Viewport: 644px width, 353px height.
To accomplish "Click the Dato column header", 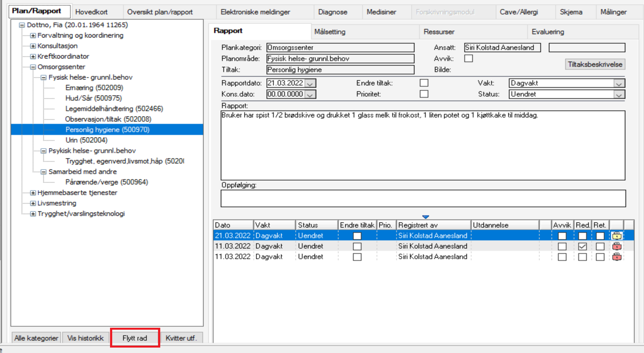I will click(233, 225).
